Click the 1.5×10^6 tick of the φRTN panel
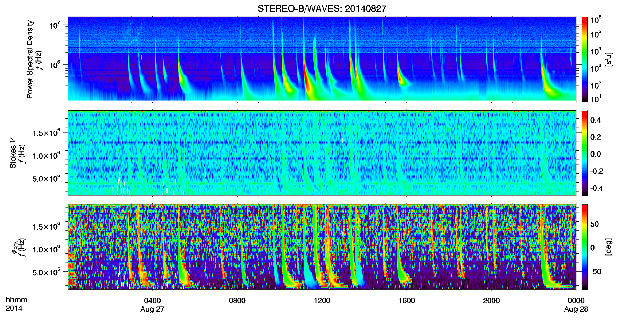The image size is (644, 332). (47, 227)
